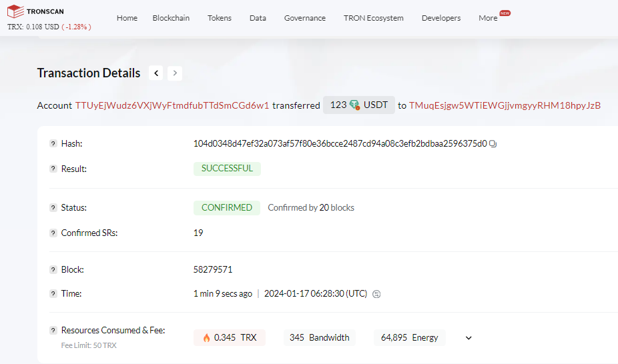Click 'Fee Limit: 50 TRX' text
Screen dimensions: 618x364
(89, 345)
